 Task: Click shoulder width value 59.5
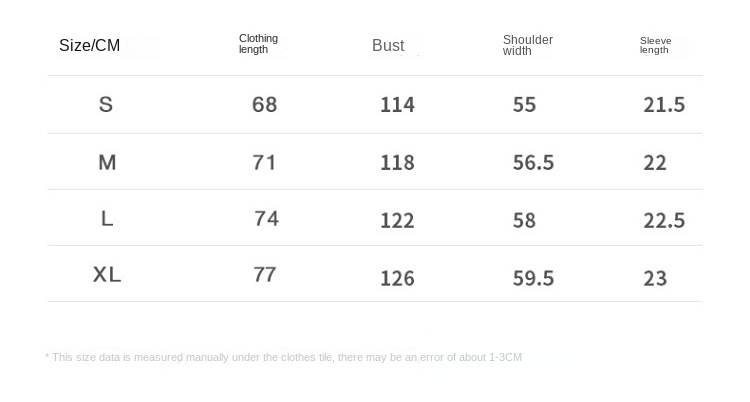coord(533,278)
